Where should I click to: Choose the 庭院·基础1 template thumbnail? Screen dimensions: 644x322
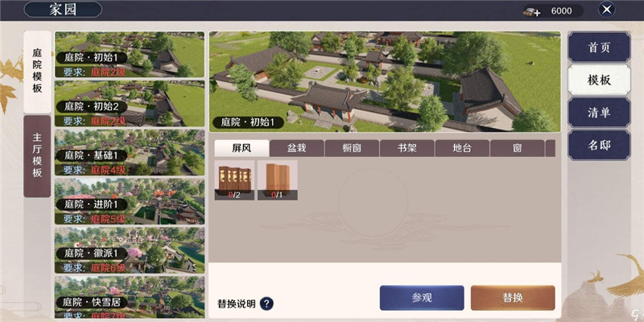pyautogui.click(x=130, y=152)
